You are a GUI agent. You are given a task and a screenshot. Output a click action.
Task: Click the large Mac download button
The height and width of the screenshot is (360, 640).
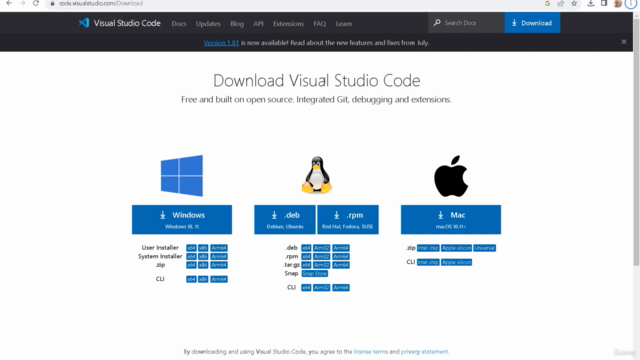[451, 220]
